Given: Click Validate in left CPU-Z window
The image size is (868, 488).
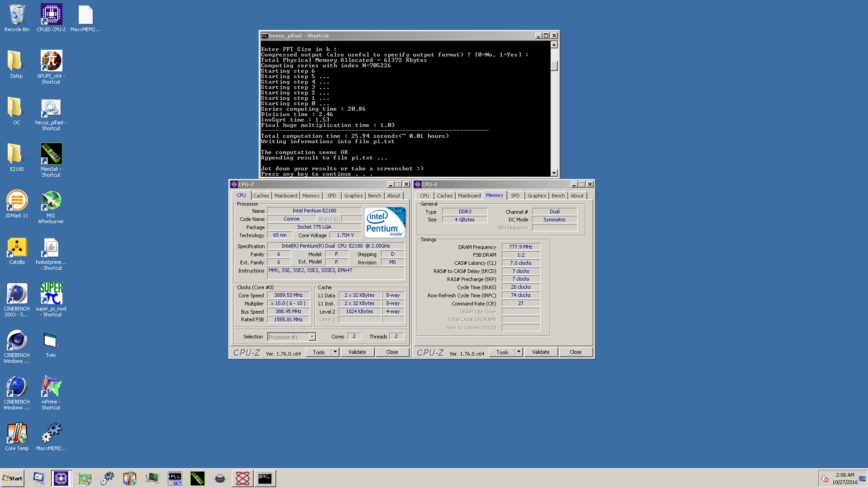Looking at the screenshot, I should (357, 352).
